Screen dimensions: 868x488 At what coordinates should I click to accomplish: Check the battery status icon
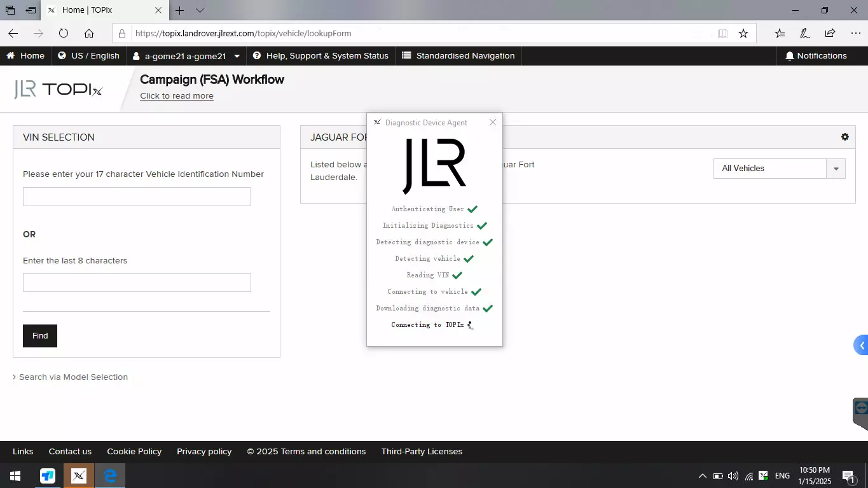pyautogui.click(x=718, y=476)
